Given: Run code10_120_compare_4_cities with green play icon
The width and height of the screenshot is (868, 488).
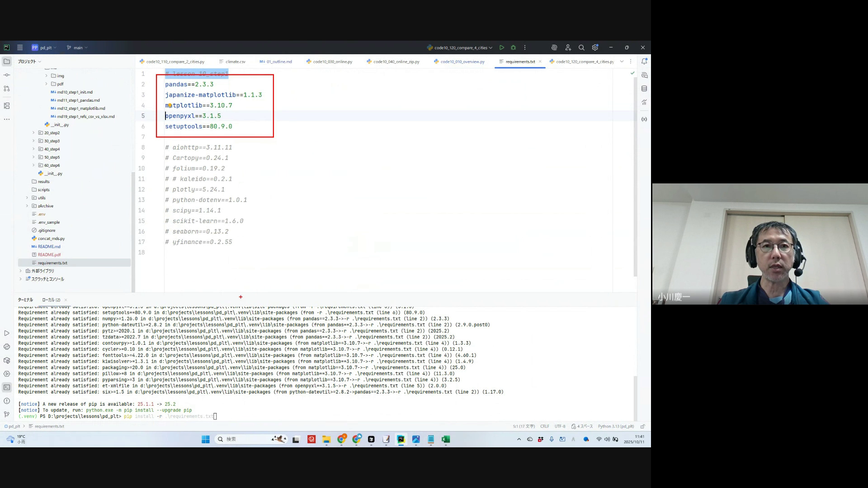Looking at the screenshot, I should (502, 47).
